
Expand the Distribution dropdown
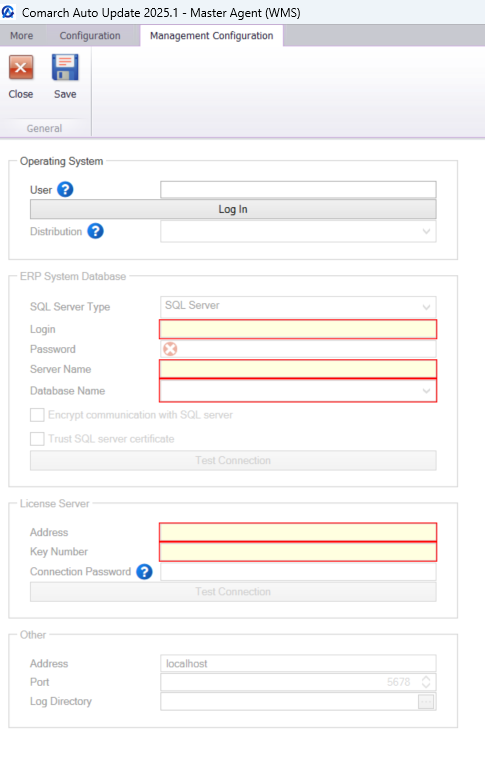point(298,232)
